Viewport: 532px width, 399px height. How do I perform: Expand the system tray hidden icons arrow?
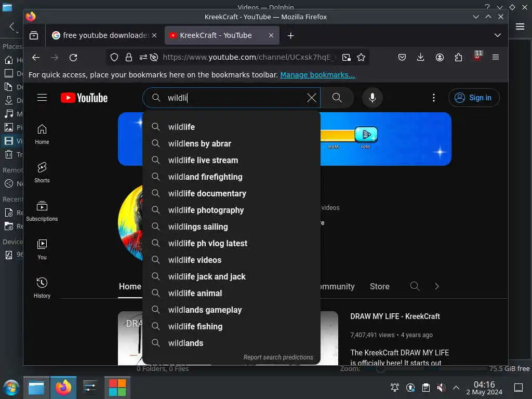coord(456,388)
